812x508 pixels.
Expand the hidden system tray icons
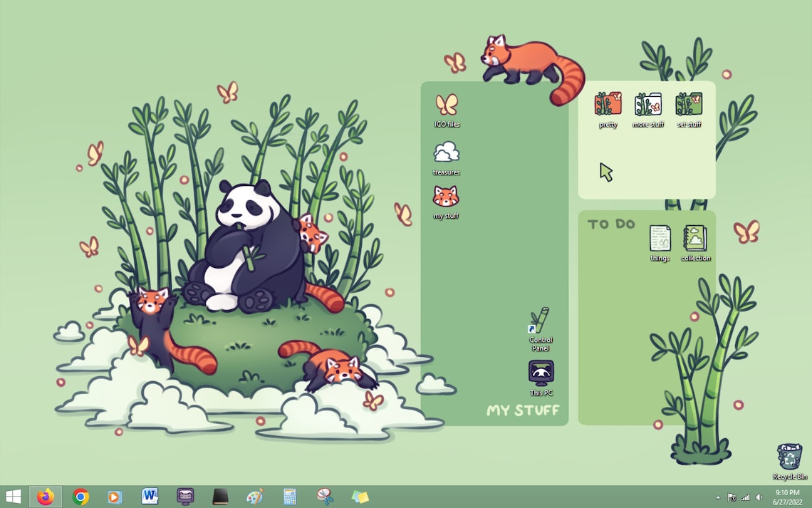(719, 496)
